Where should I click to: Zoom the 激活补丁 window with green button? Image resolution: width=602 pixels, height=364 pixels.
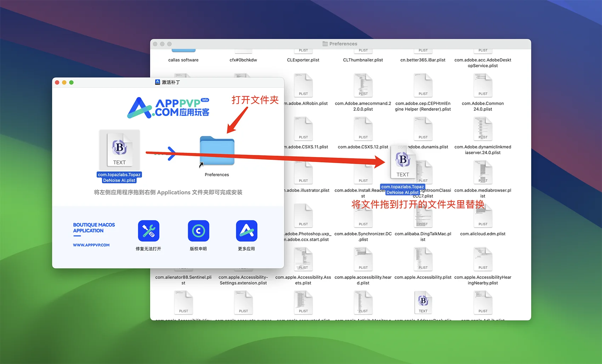pyautogui.click(x=71, y=82)
